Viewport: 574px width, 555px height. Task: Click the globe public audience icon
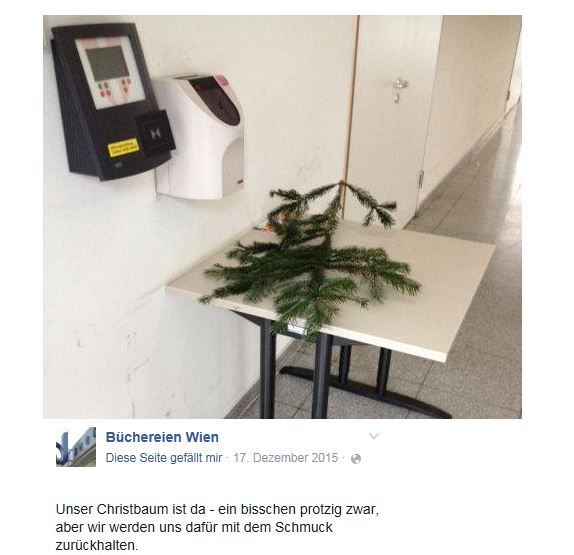[355, 459]
